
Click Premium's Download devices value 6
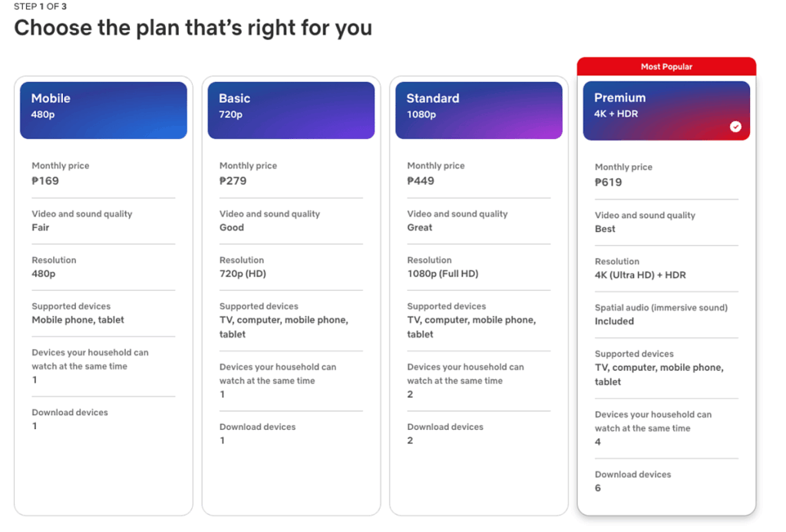pos(598,488)
